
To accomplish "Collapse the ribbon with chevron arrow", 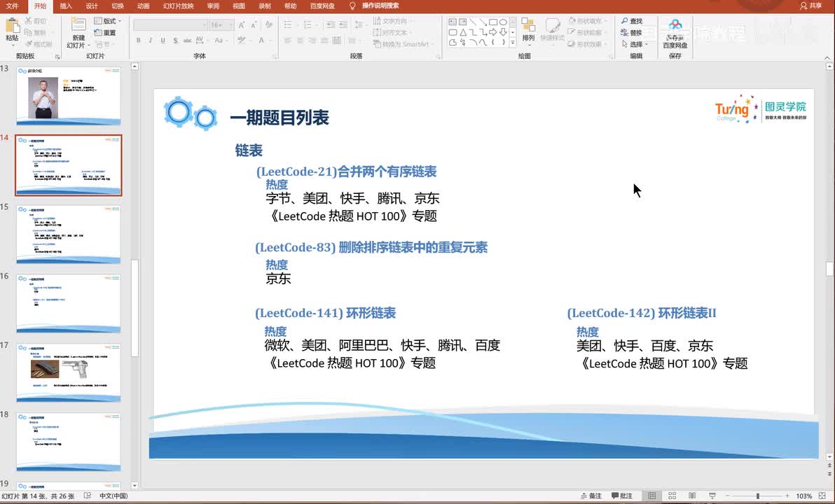I will point(827,57).
